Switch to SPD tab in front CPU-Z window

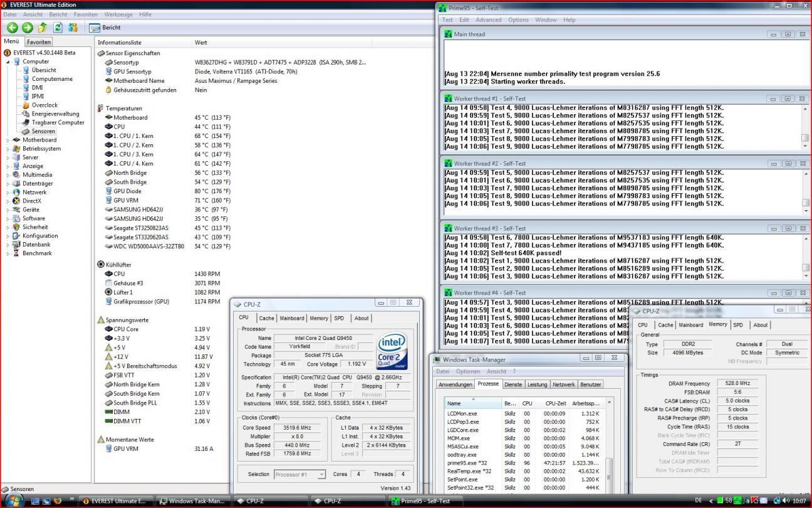coord(339,319)
